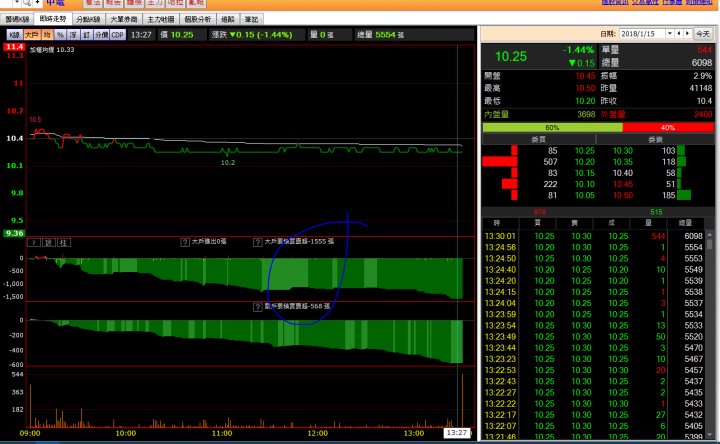Click the 內盤量 3698 value
Viewport: 720px width, 444px height.
pos(586,114)
